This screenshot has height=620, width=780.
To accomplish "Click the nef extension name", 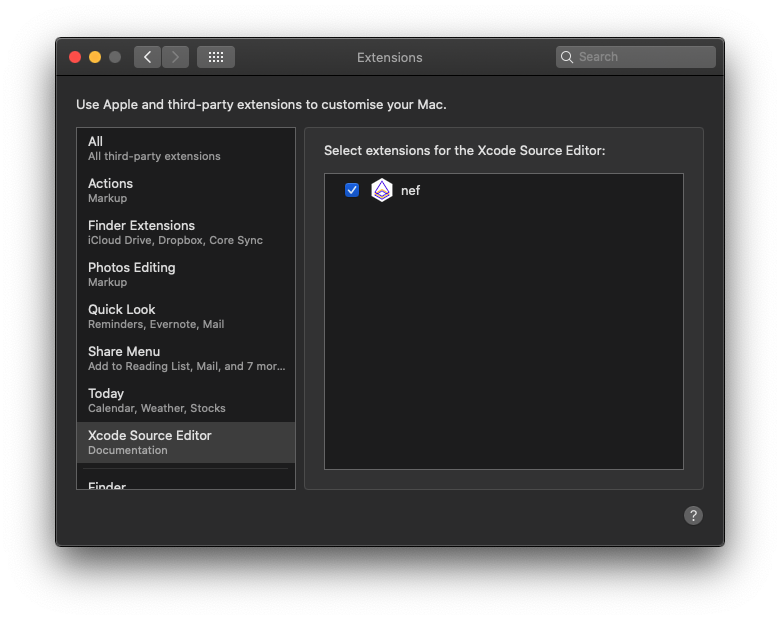I will [x=410, y=191].
